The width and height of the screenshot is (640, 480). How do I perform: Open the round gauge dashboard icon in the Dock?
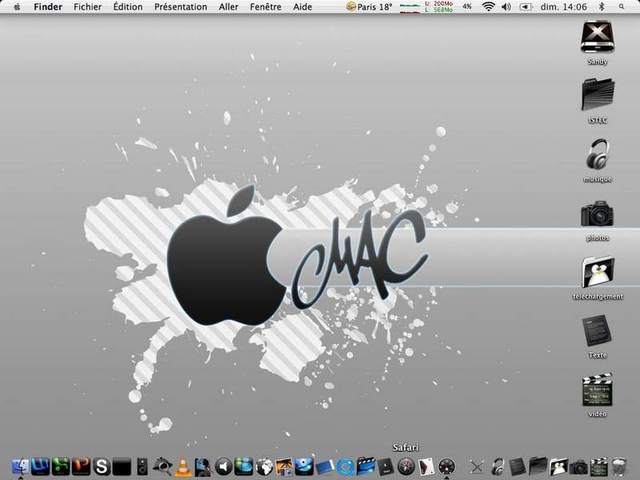coord(447,466)
